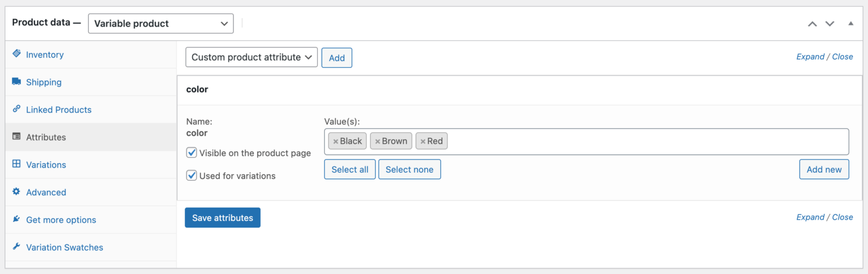Click the Variation Swatches wrench icon

(x=16, y=247)
